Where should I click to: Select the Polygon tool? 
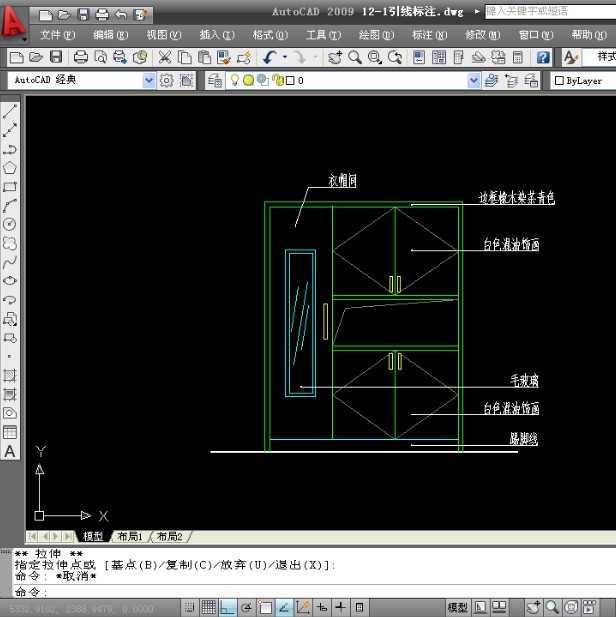[x=10, y=168]
